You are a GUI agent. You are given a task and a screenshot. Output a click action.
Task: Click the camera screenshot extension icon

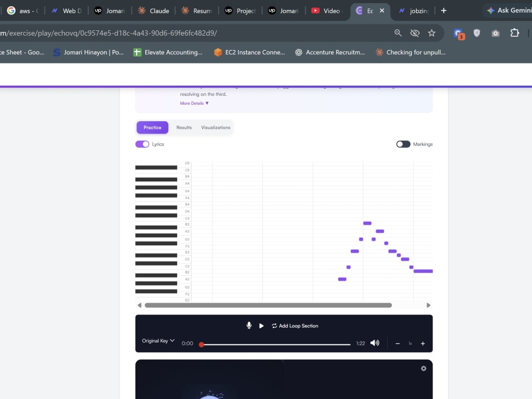(495, 33)
